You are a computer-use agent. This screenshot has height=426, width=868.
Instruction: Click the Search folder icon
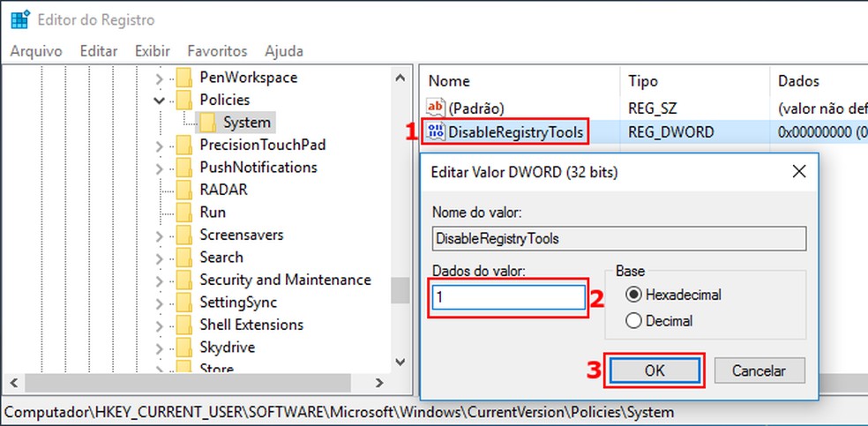pyautogui.click(x=183, y=258)
